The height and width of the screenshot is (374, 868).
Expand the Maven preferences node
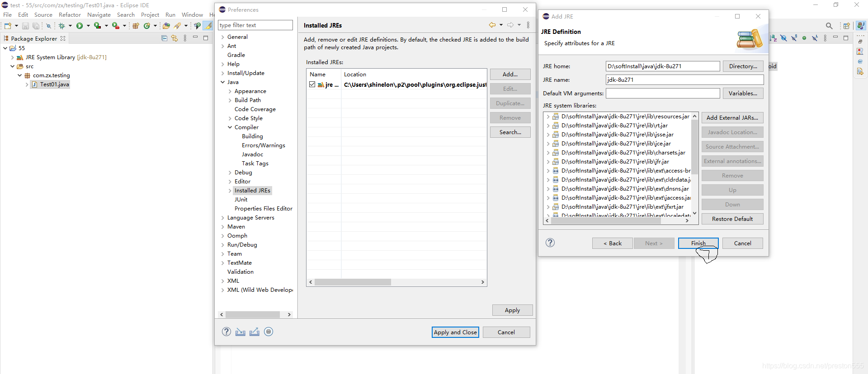click(222, 227)
